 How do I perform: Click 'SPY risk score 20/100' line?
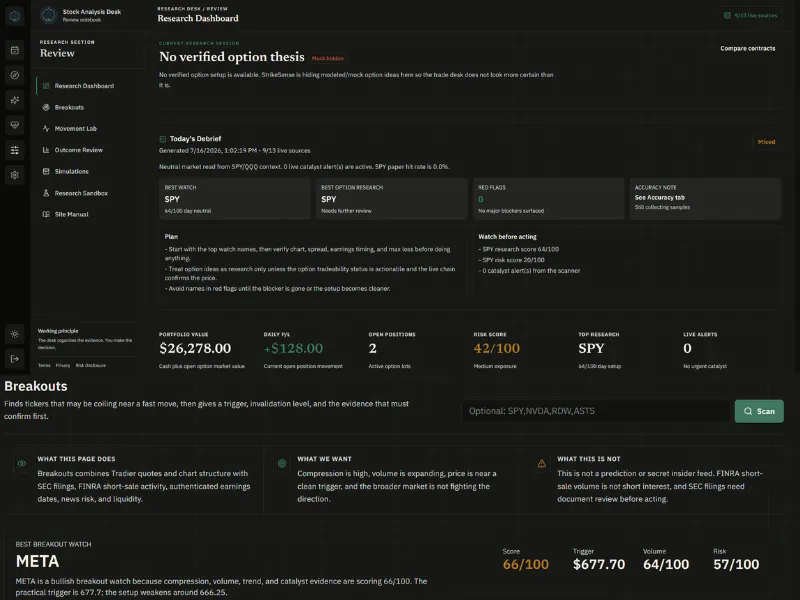click(x=511, y=260)
